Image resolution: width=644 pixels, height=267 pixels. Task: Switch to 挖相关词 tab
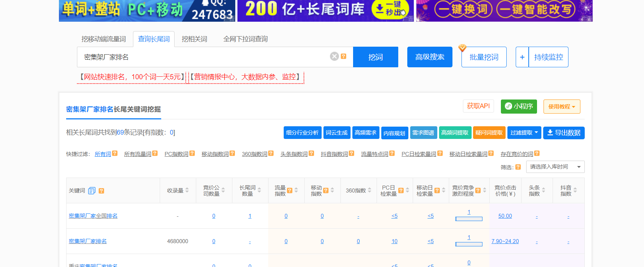[x=194, y=39]
